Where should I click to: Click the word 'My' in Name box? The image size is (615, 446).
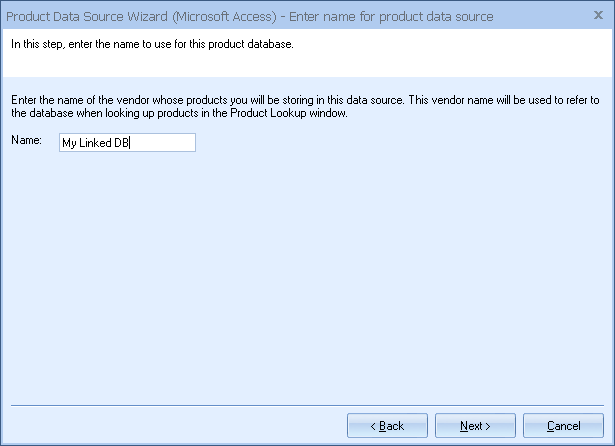(69, 143)
